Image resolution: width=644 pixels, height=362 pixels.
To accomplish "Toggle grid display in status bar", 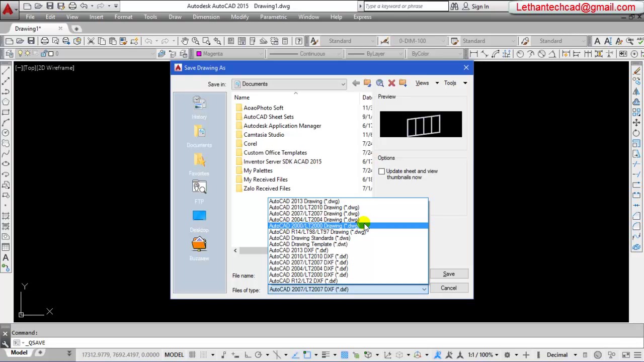I will [x=192, y=355].
